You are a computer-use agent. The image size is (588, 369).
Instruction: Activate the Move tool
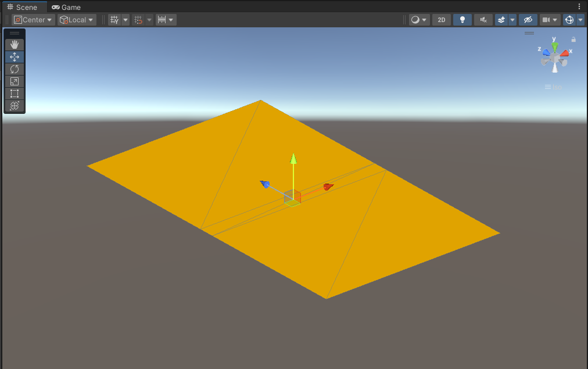pos(14,56)
